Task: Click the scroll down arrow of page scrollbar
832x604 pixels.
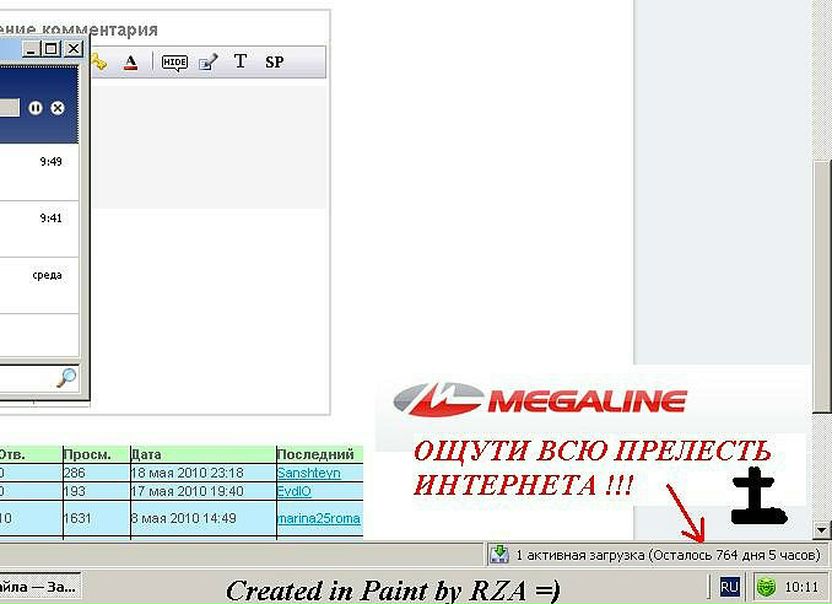Action: click(822, 530)
